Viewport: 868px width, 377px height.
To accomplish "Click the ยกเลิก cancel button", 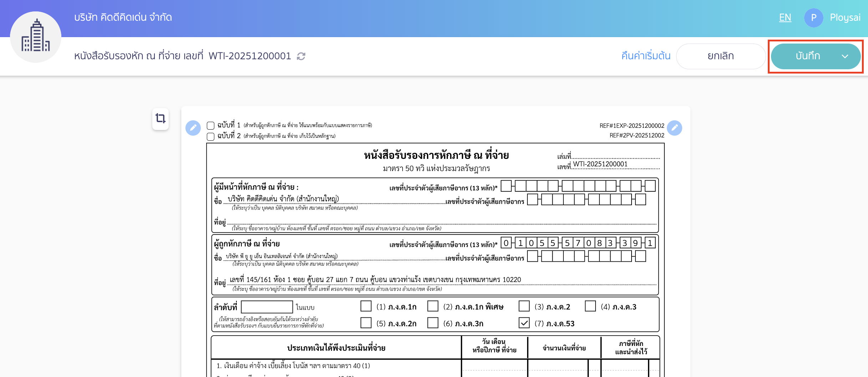I will click(721, 56).
